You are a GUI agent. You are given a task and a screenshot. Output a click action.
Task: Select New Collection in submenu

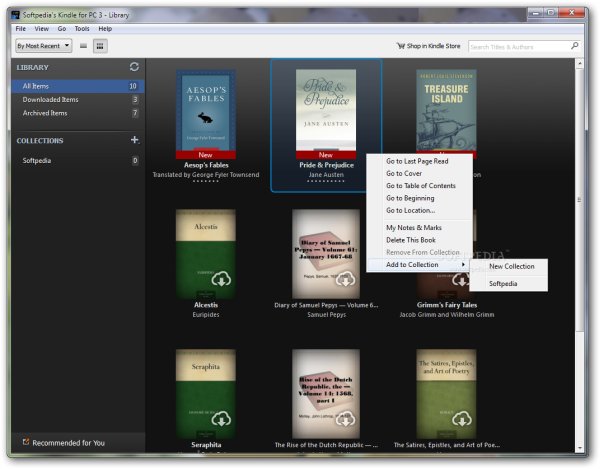(511, 266)
